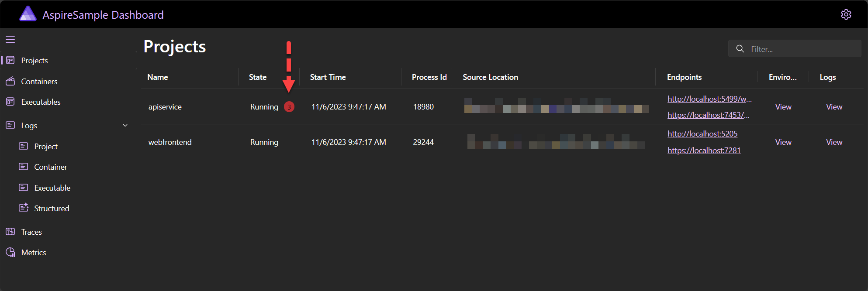Image resolution: width=868 pixels, height=291 pixels.
Task: Click the Structured logs icon
Action: [24, 208]
